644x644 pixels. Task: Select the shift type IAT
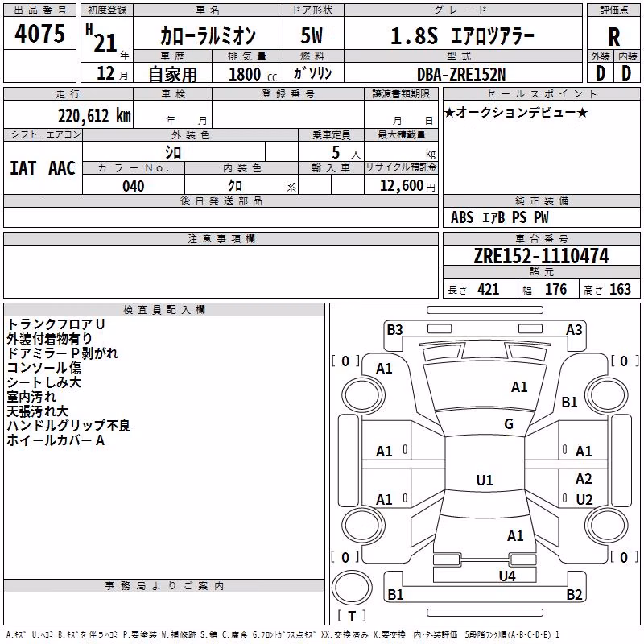23,168
